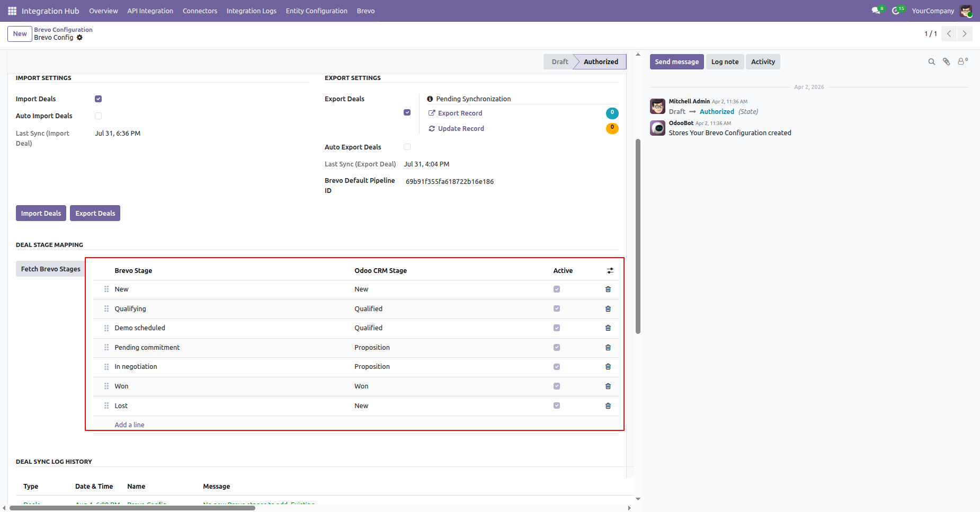980x512 pixels.
Task: Toggle the Import Deals checkbox
Action: click(98, 99)
